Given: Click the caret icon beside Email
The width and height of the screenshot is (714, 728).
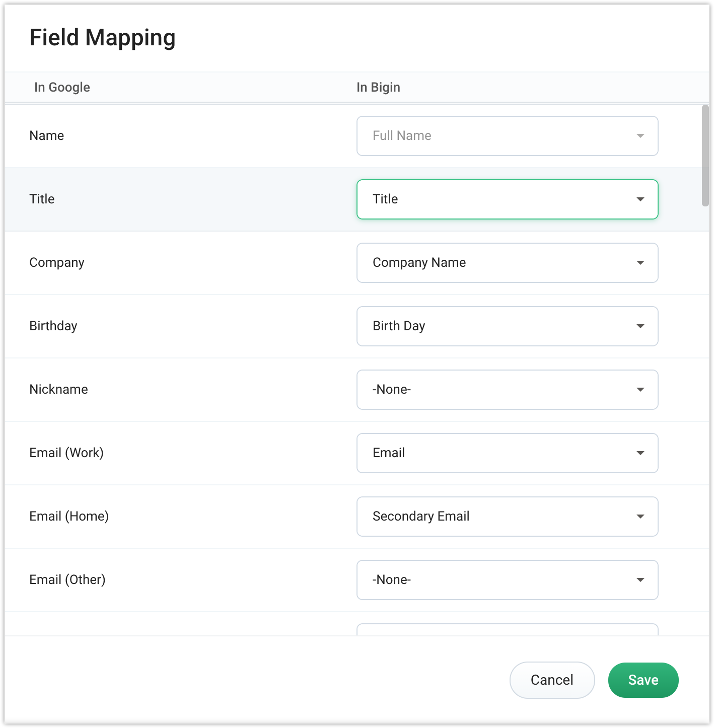Looking at the screenshot, I should click(x=640, y=453).
